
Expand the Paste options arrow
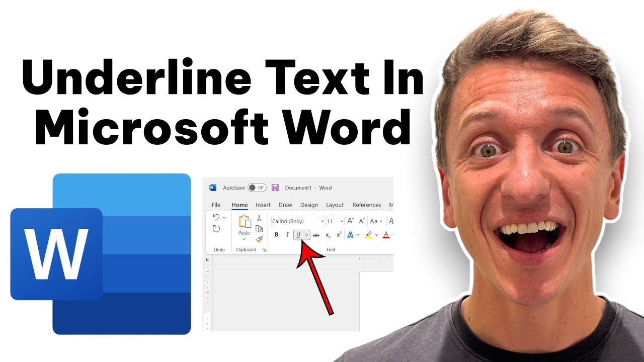[245, 239]
